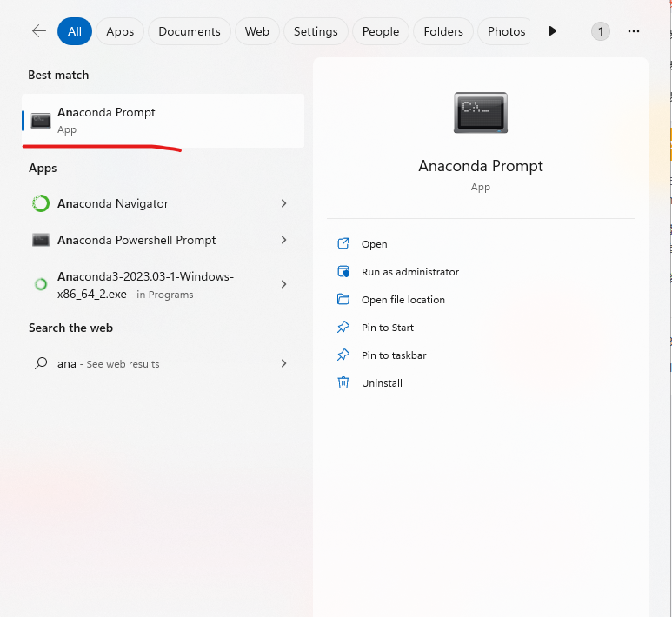
Task: Switch to the Apps filter tab
Action: (x=120, y=31)
